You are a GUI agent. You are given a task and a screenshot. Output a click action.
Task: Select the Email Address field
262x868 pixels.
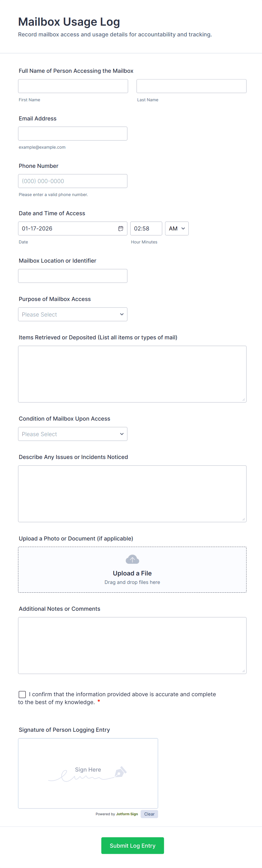(x=73, y=133)
